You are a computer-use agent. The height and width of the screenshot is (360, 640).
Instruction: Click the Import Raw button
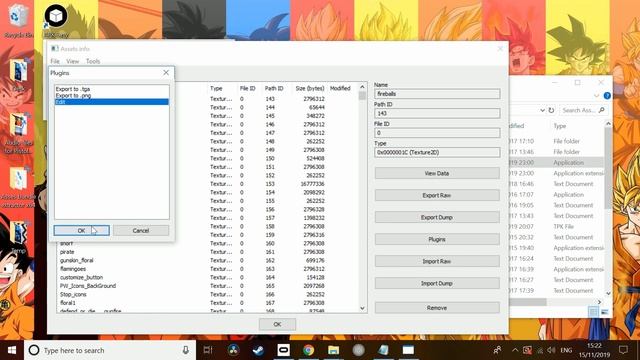click(437, 261)
